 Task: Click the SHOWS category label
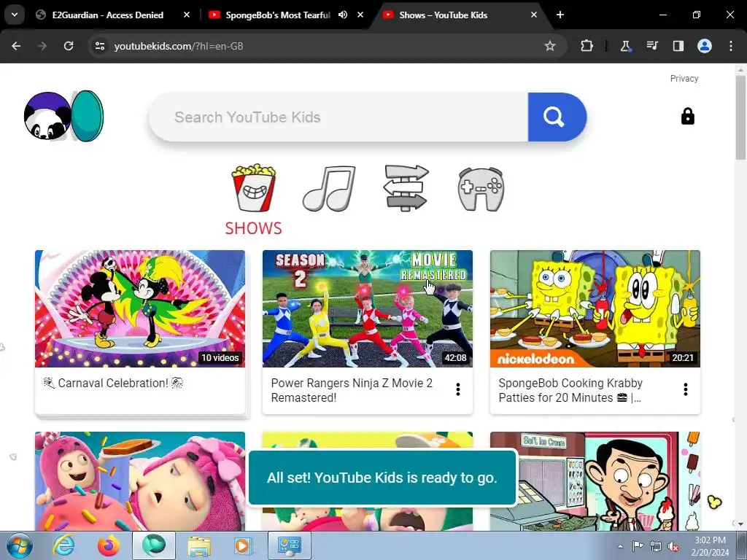pyautogui.click(x=253, y=228)
